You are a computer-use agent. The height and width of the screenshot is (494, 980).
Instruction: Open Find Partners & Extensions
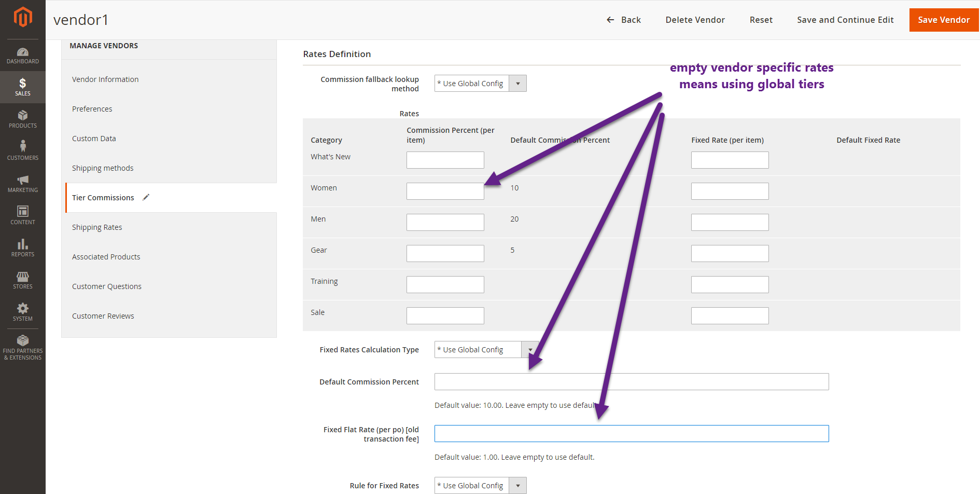23,348
